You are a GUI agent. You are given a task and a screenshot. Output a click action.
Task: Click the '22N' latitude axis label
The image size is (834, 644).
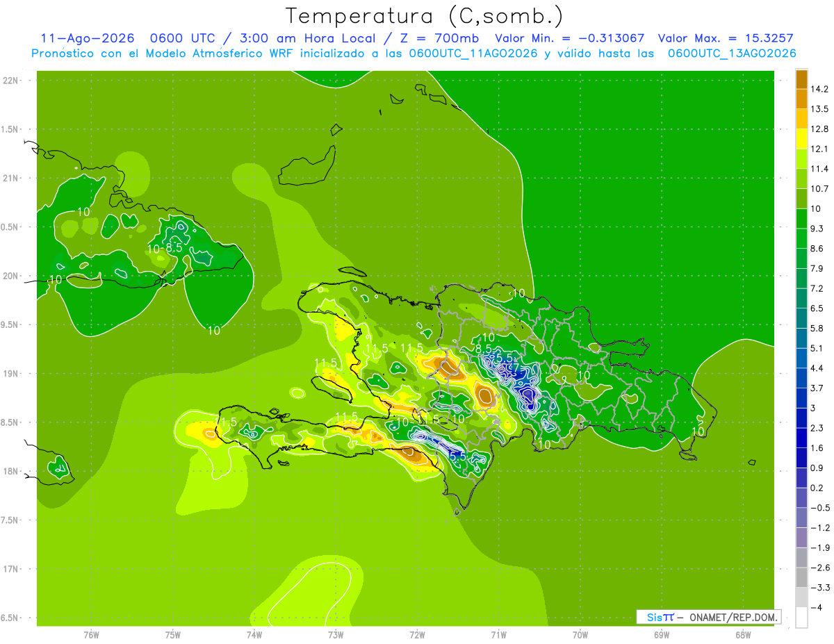(x=12, y=81)
